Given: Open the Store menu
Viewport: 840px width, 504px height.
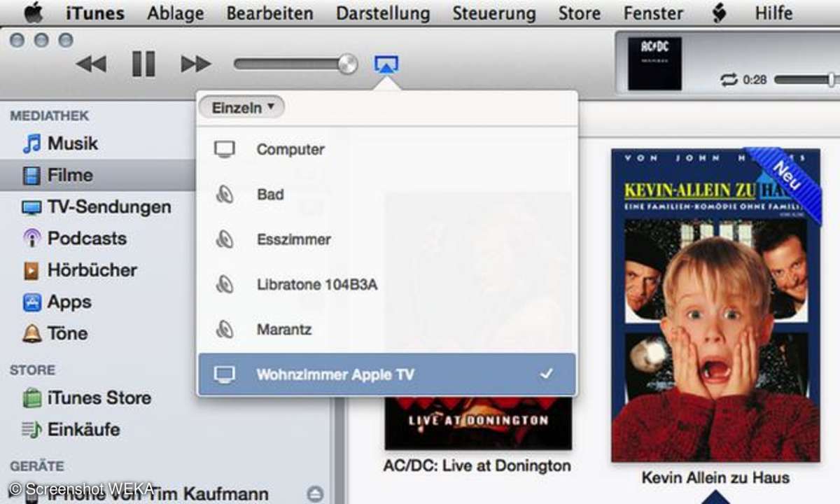Looking at the screenshot, I should coord(579,13).
